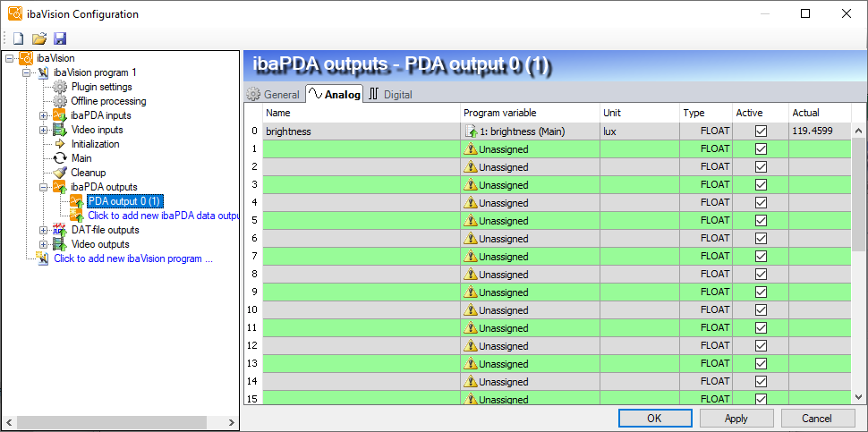Screen dimensions: 868x432
Task: Click the Apply button
Action: (736, 419)
